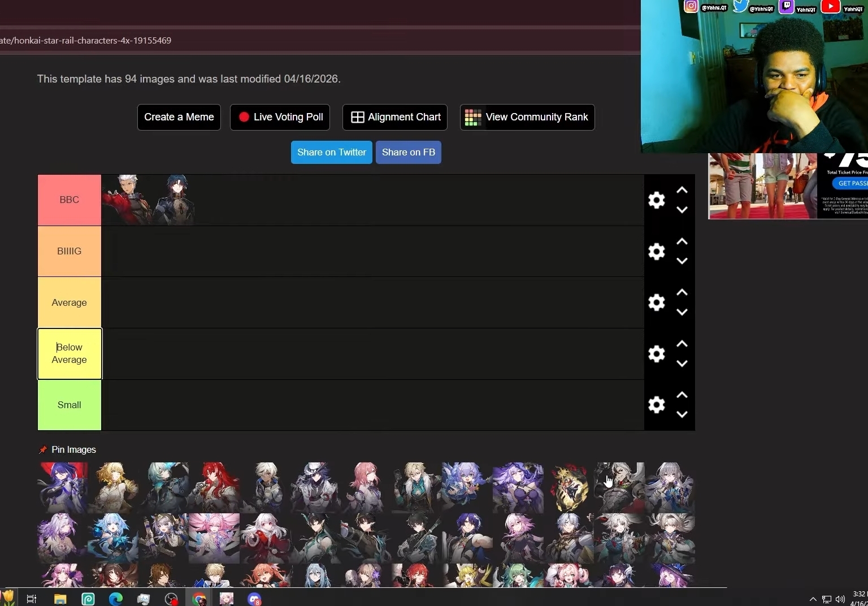Start a Live Voting Poll
The image size is (868, 606).
coord(280,117)
